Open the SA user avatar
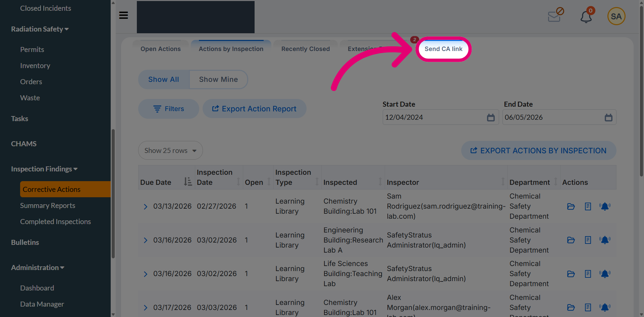Viewport: 644px width, 317px height. (616, 16)
